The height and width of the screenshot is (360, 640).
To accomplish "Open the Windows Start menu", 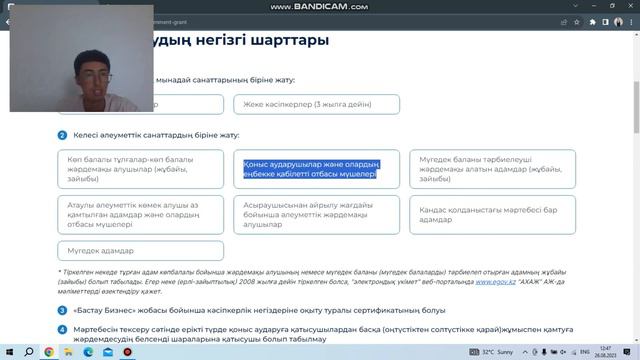I will pos(9,352).
